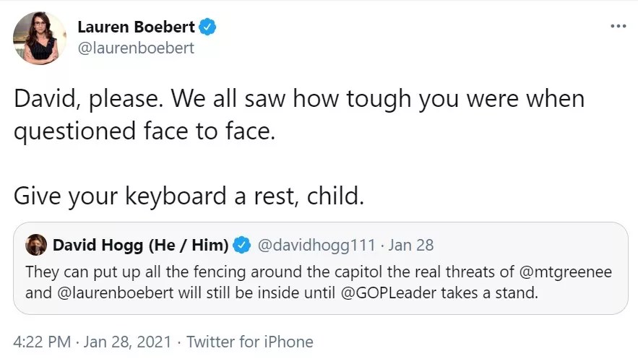Click verified badge next to David Hogg
This screenshot has height=364, width=638.
tap(241, 245)
